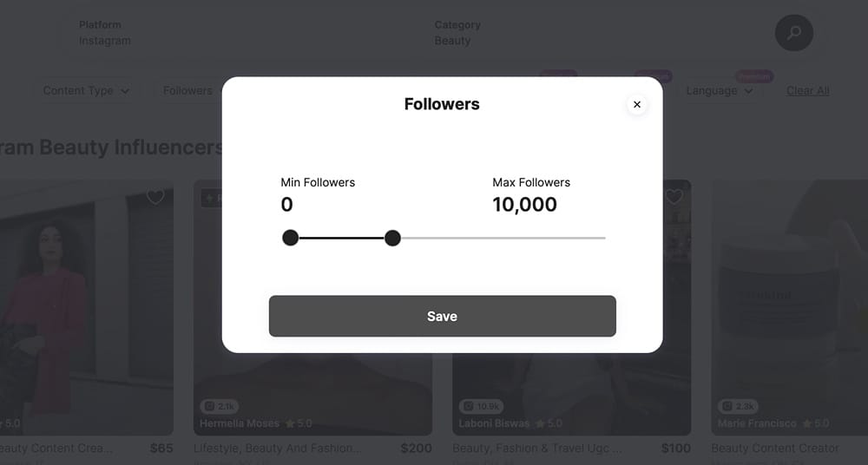The image size is (868, 465).
Task: Select the Category Beauty field
Action: click(457, 33)
